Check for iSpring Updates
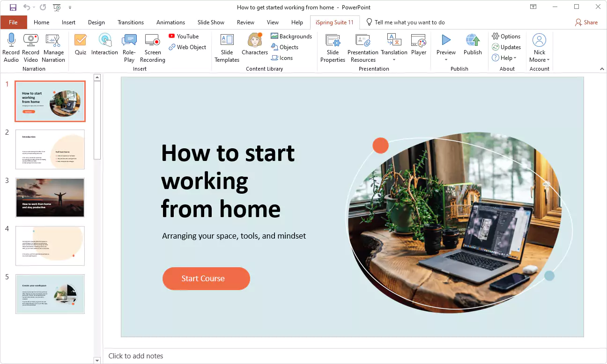The height and width of the screenshot is (364, 607). (507, 47)
